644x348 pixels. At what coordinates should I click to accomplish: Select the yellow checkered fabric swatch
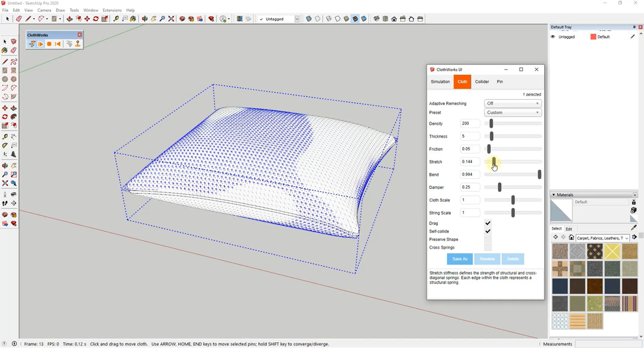612,251
